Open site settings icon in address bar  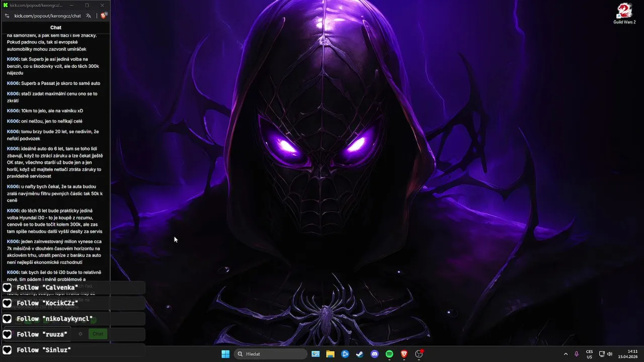click(x=7, y=16)
